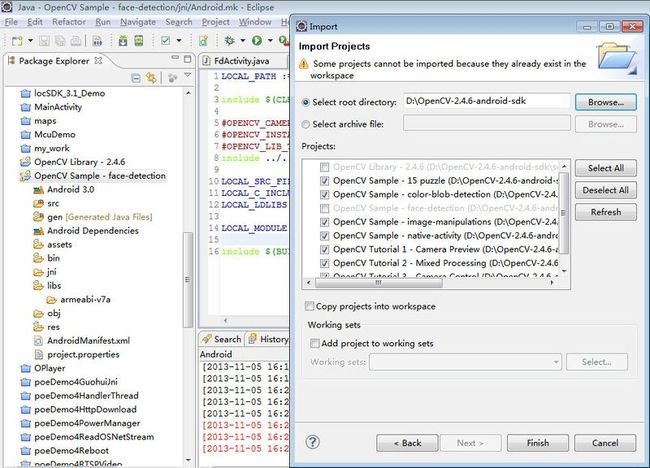Minimize the Package Explorer view
The height and width of the screenshot is (468, 650).
175,58
